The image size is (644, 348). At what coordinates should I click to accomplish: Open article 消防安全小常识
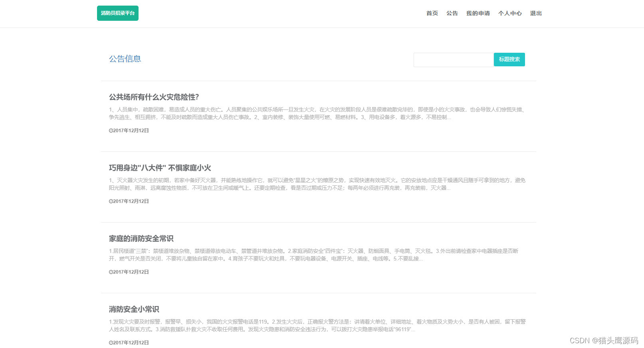click(134, 309)
